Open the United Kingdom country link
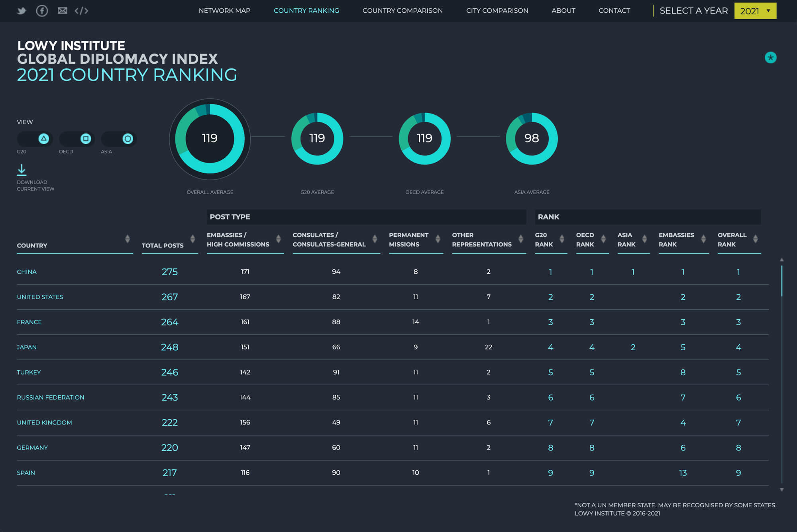Screen dimensions: 797x532 pyautogui.click(x=44, y=422)
